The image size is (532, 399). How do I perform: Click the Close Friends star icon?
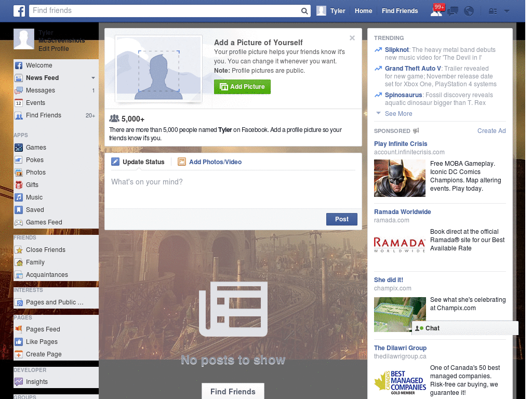pos(19,250)
